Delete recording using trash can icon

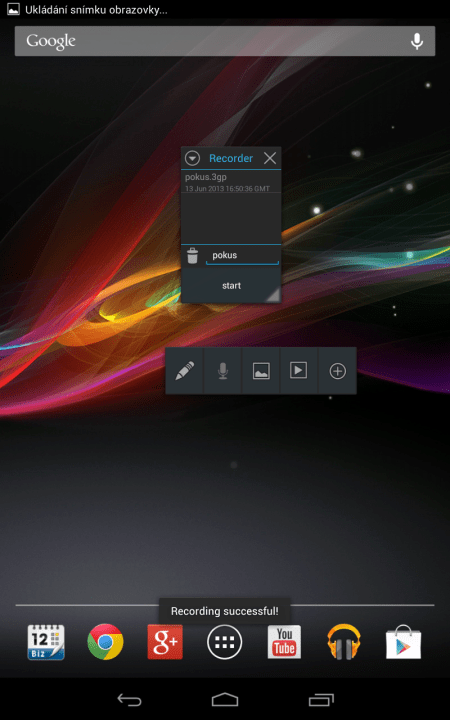(193, 256)
